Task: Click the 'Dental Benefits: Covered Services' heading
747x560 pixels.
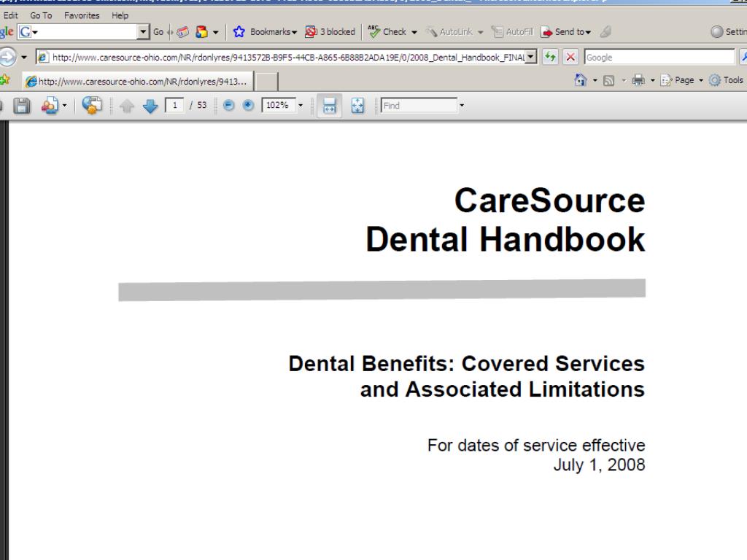Action: 466,363
